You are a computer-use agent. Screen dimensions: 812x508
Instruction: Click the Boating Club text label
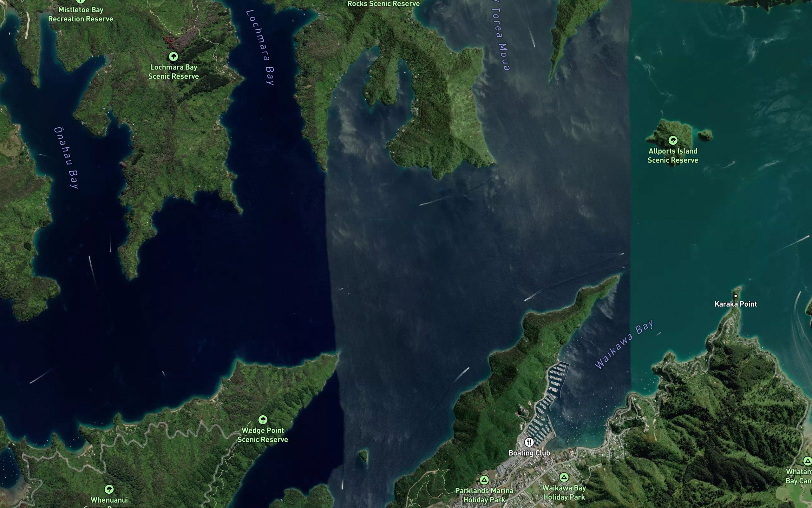(529, 453)
